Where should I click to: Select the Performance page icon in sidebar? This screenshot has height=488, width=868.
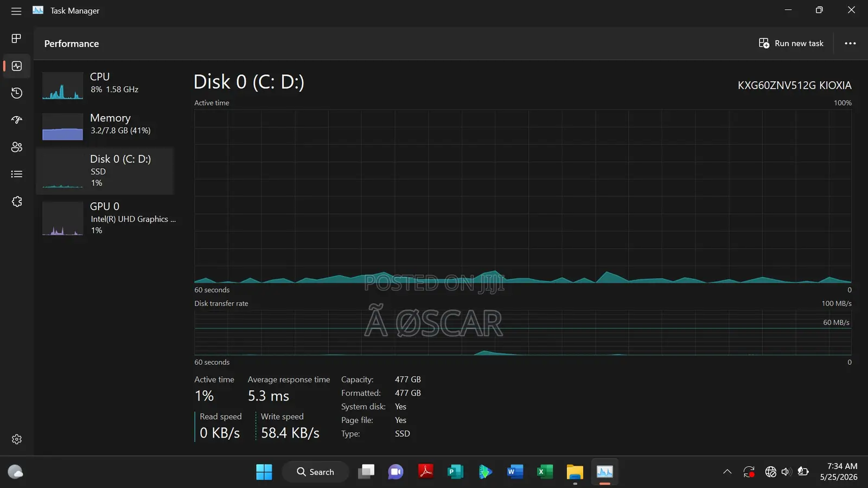17,66
